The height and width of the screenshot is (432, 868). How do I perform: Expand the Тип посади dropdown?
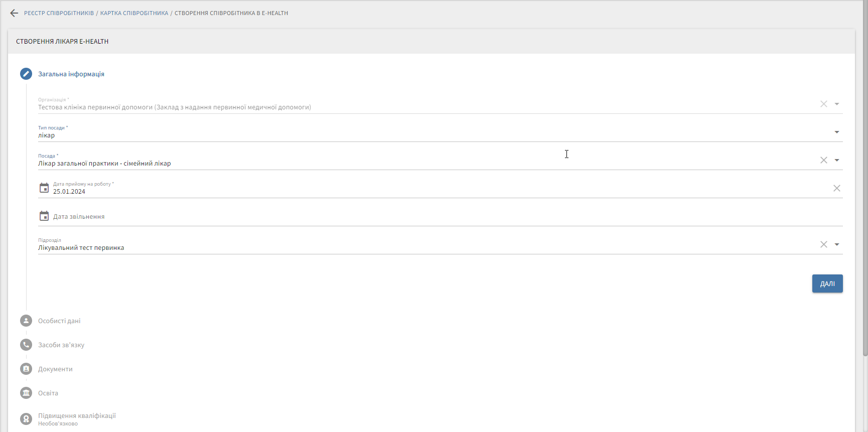836,132
